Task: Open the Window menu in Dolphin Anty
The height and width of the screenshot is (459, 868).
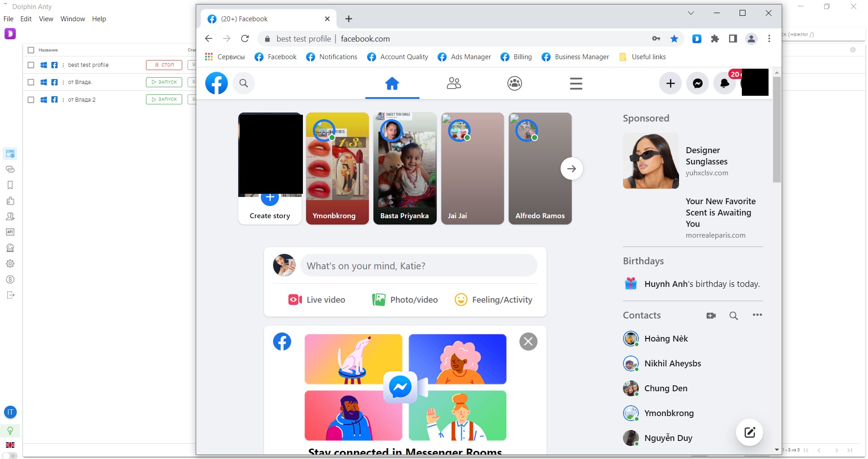Action: (72, 19)
